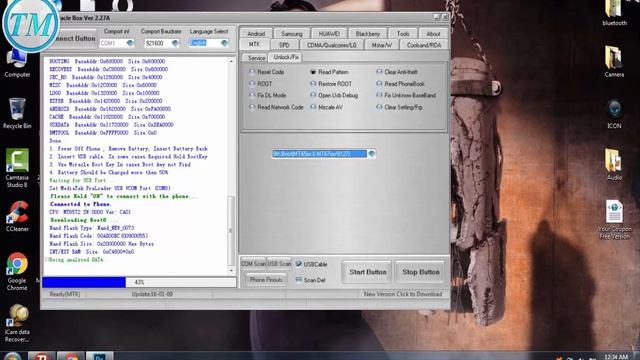Screen dimensions: 640x360
Task: Select Restore ROOT option
Action: pos(313,84)
